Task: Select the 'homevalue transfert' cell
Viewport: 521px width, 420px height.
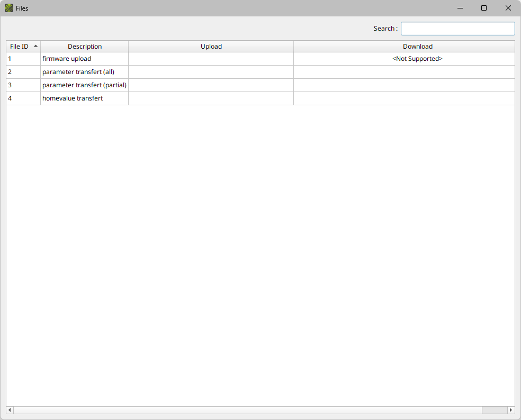Action: tap(84, 98)
